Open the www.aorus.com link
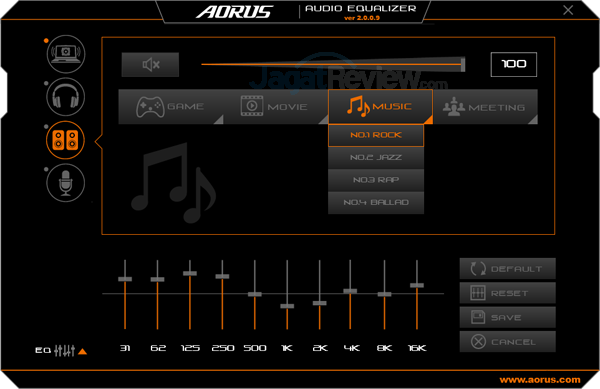Image resolution: width=600 pixels, height=389 pixels. (540, 380)
